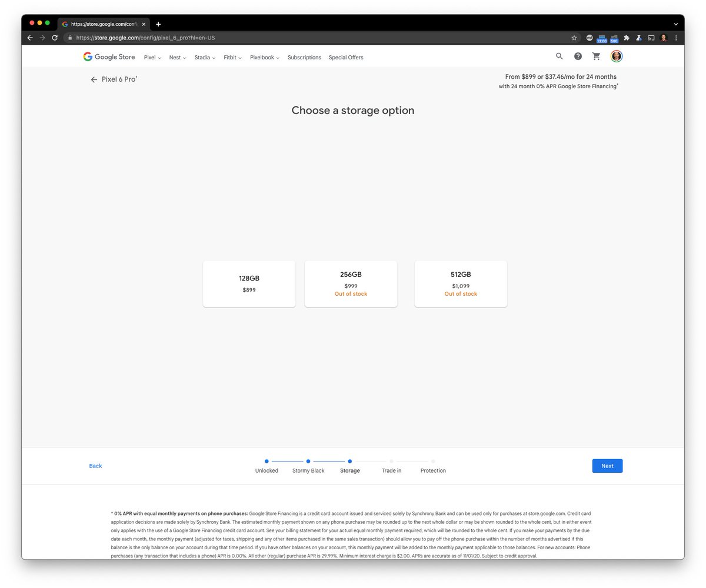
Task: Open Subscriptions in the navigation
Action: click(x=304, y=58)
